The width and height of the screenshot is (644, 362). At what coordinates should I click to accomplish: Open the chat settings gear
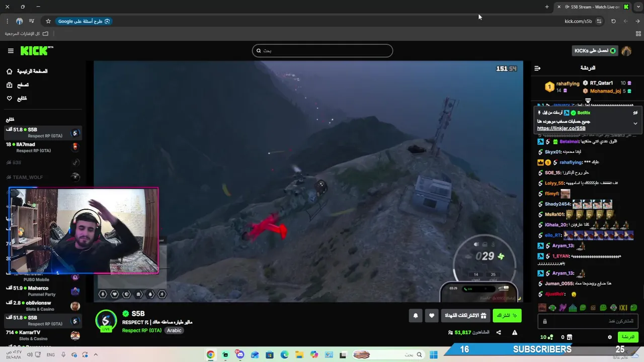point(610,337)
